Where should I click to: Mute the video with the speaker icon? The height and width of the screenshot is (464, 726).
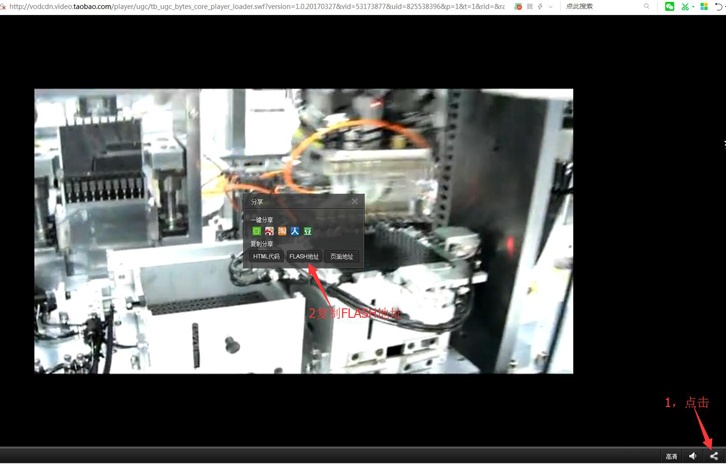(x=693, y=456)
